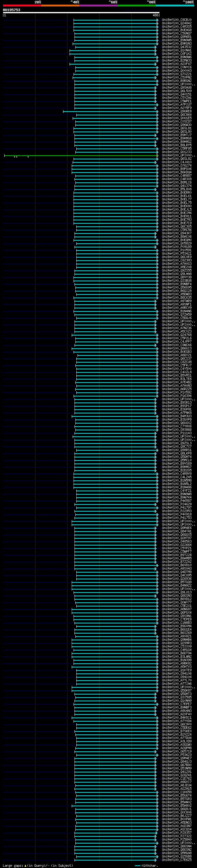Open hit UniRef100_Q24842
The height and width of the screenshot is (868, 197).
coord(177,23)
